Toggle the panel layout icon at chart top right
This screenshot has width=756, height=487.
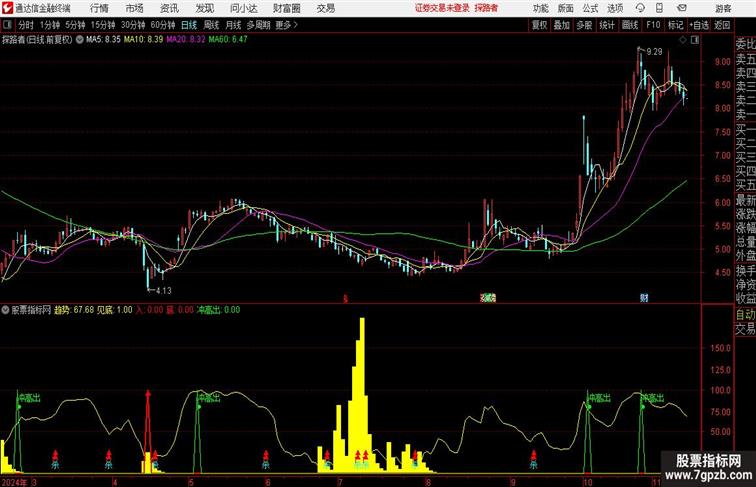click(x=695, y=40)
